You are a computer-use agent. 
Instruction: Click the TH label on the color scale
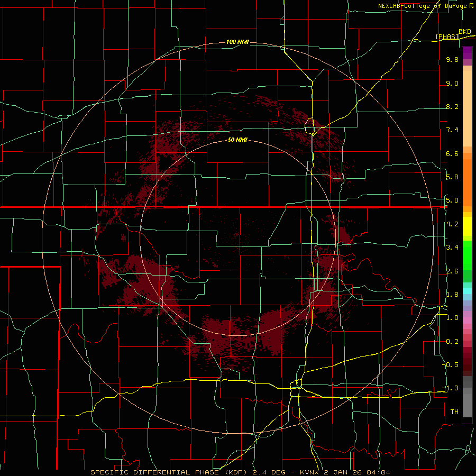(454, 412)
